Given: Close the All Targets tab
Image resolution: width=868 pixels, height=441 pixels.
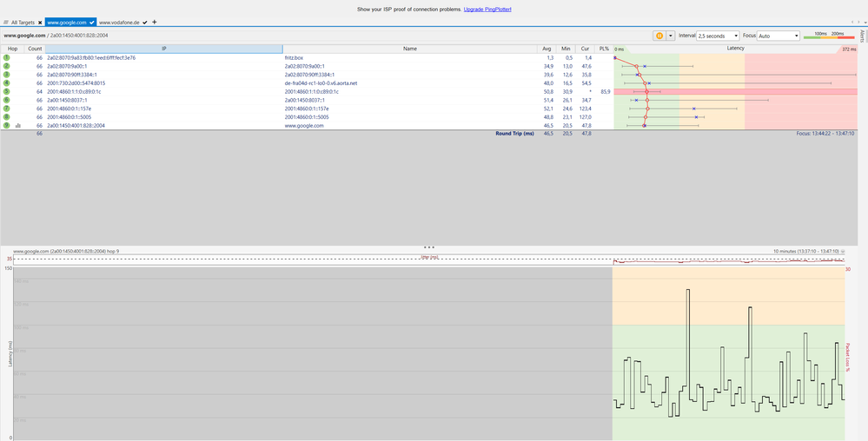Looking at the screenshot, I should coord(40,23).
